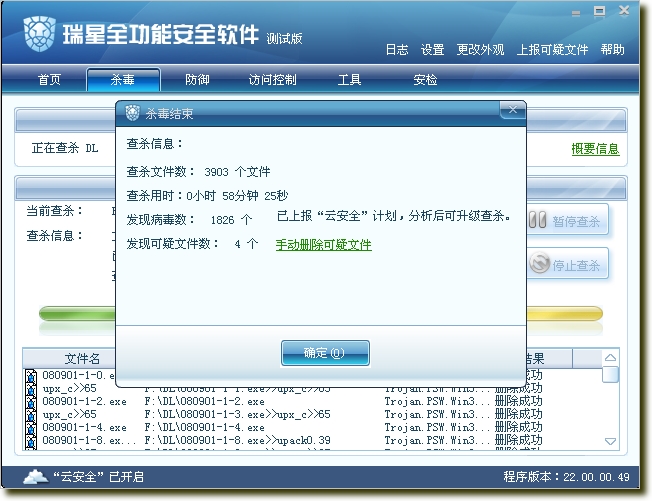The height and width of the screenshot is (501, 652).
Task: Click path F:\DL\080901-1-3.exe>>upx_c>>65
Action: point(237,415)
